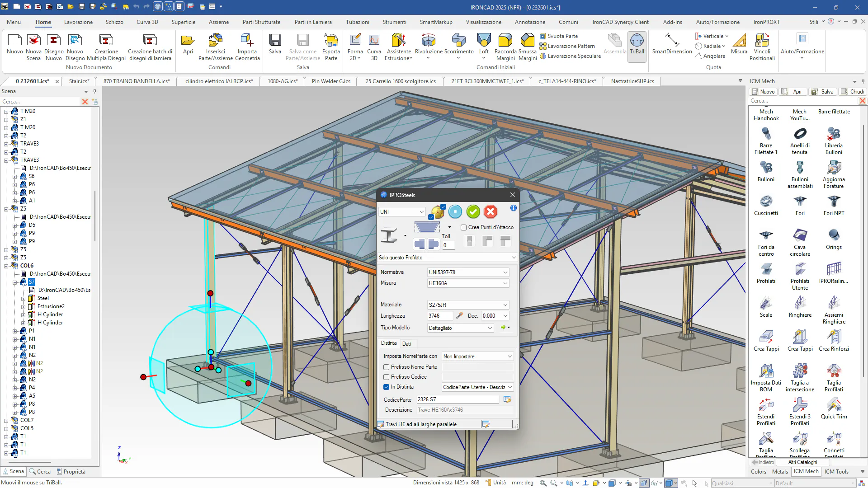Collapse the COL6 tree node
This screenshot has height=488, width=868.
(x=6, y=266)
